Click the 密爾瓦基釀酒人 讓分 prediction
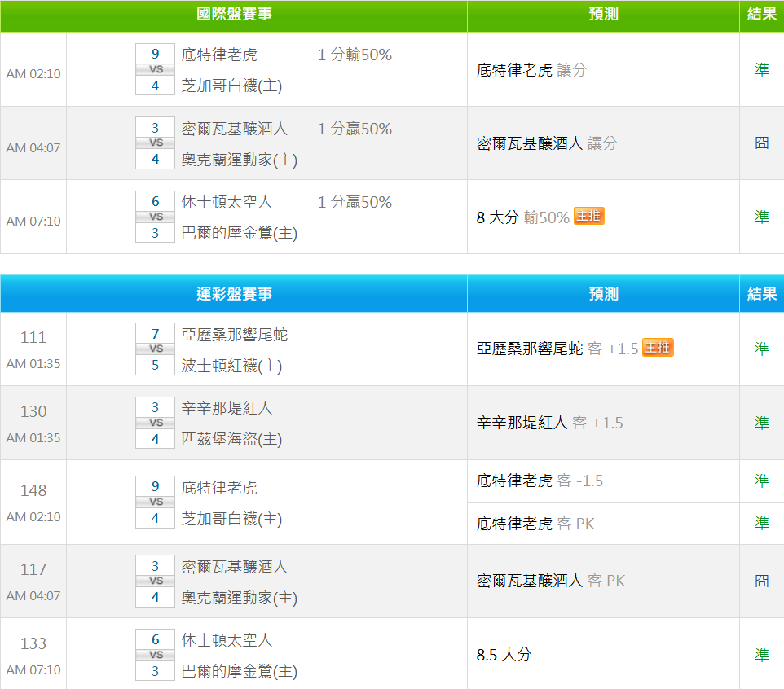The image size is (784, 689). point(547,143)
